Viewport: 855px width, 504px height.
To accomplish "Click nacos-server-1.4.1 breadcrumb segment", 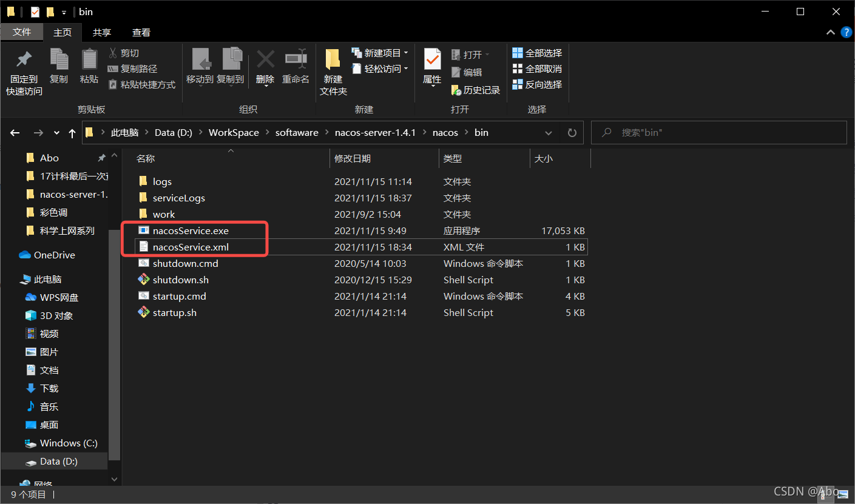I will point(375,133).
